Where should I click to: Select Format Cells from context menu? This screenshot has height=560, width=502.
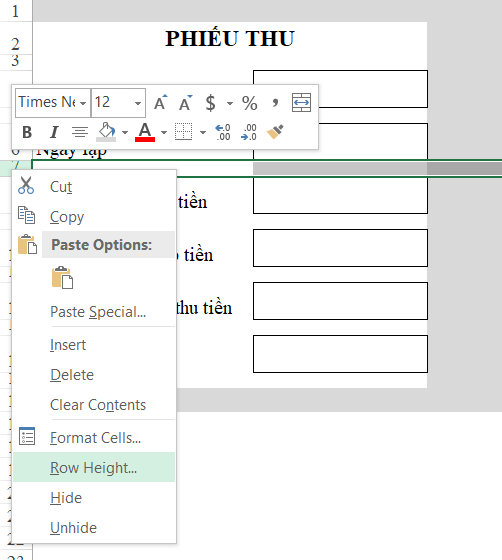[x=94, y=438]
